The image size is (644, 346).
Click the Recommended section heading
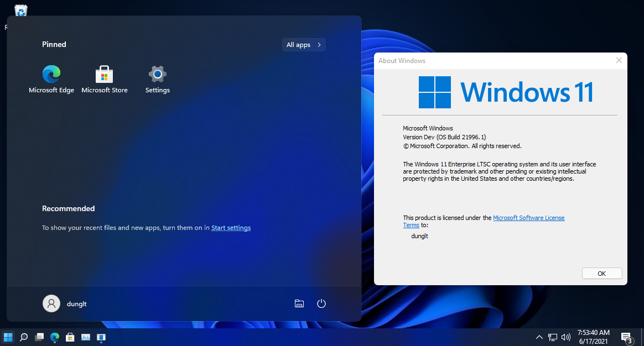click(x=68, y=208)
